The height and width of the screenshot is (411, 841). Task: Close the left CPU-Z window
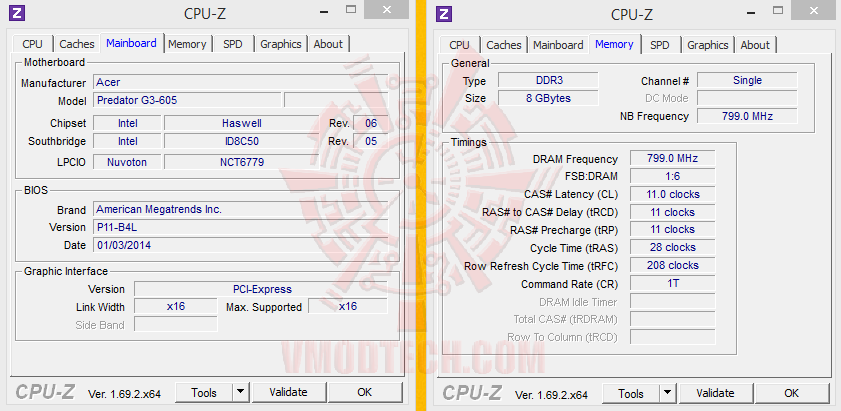388,10
